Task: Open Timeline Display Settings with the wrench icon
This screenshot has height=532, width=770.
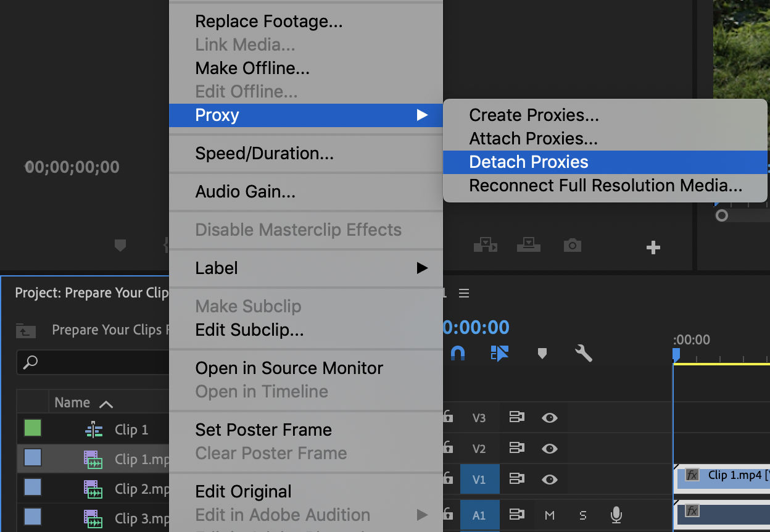Action: tap(582, 354)
